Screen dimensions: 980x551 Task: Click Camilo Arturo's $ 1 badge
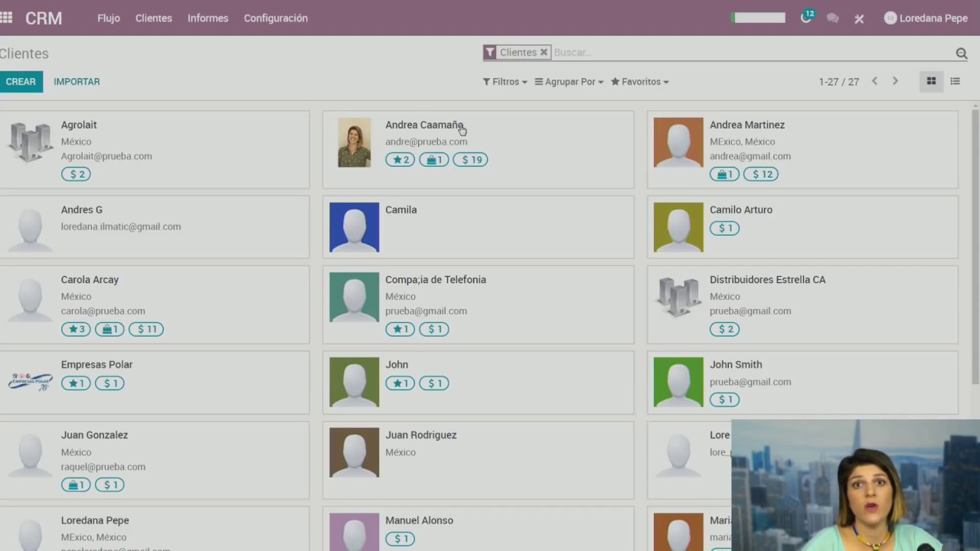point(724,228)
